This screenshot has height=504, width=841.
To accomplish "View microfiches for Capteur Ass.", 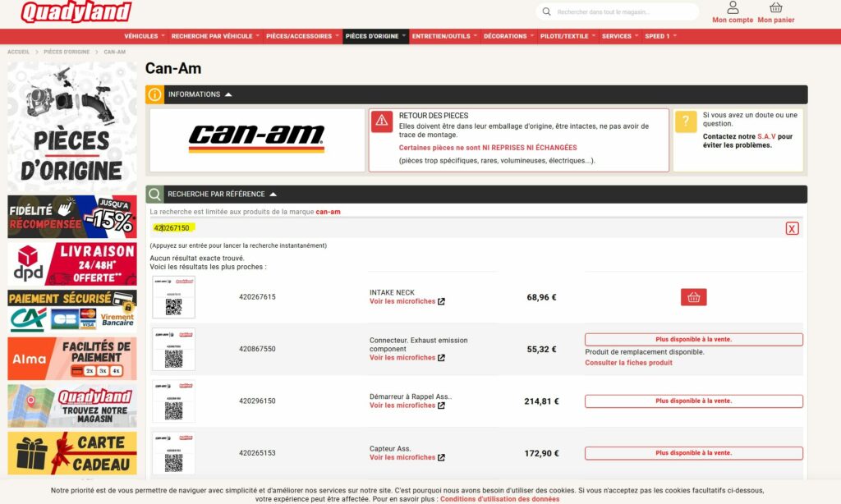I will point(407,457).
